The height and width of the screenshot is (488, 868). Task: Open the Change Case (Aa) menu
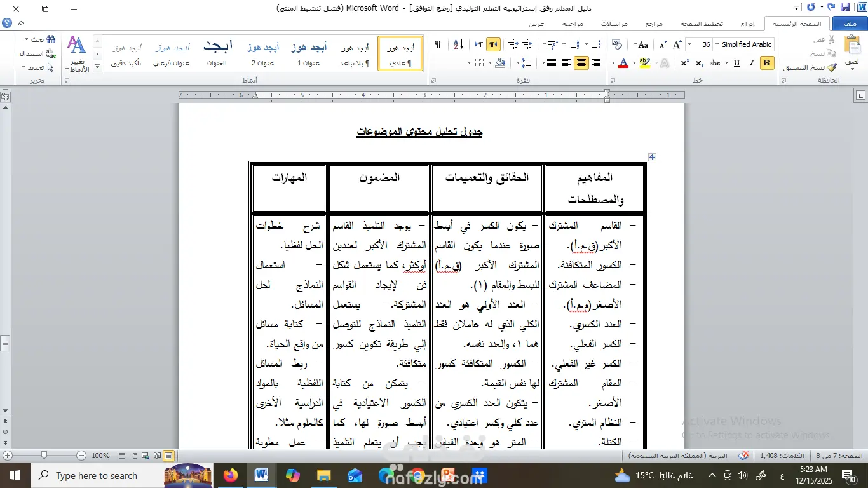click(x=641, y=44)
